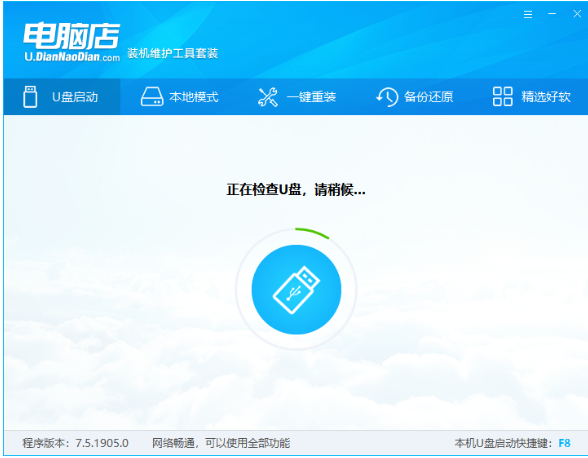Screen dimensions: 588x458
Task: Open the 精选好软 tab
Action: [531, 97]
